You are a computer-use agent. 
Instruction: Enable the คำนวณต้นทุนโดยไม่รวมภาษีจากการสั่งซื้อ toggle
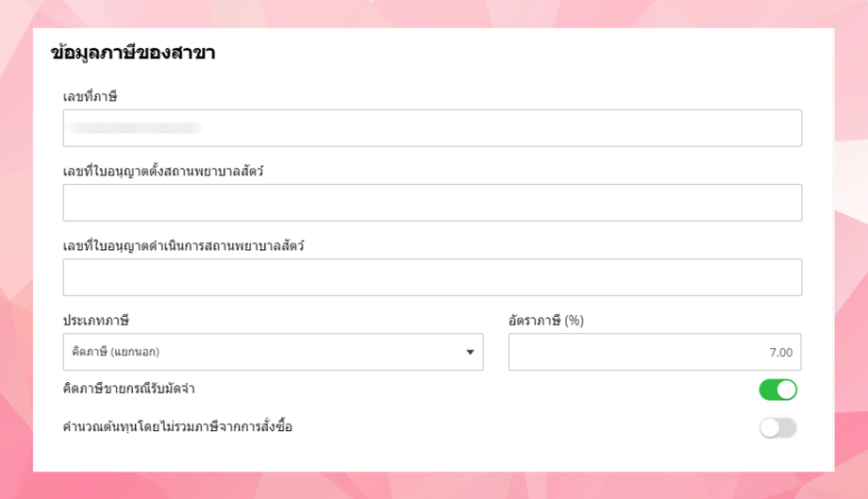(x=777, y=428)
